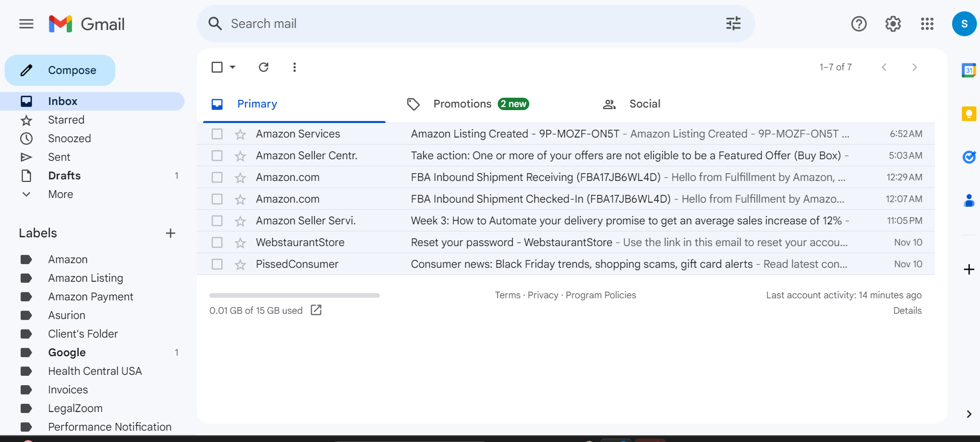Open Google Contacts side panel

(969, 200)
